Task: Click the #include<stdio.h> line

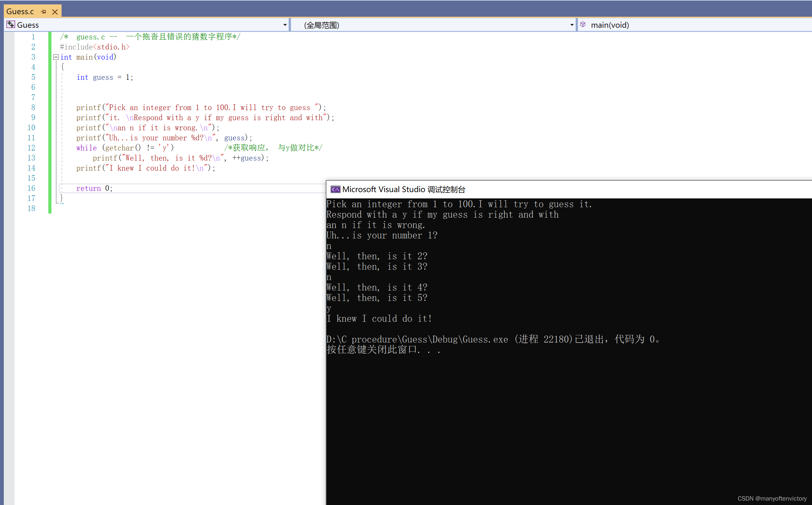Action: [95, 47]
